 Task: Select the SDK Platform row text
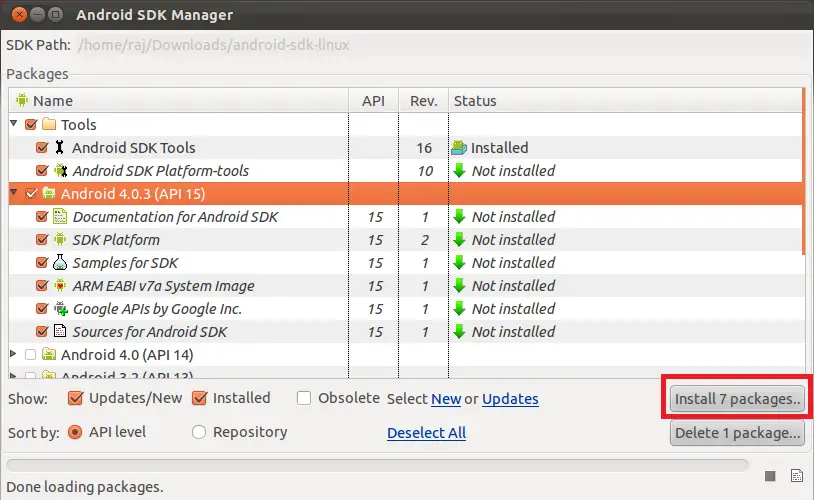tap(116, 239)
